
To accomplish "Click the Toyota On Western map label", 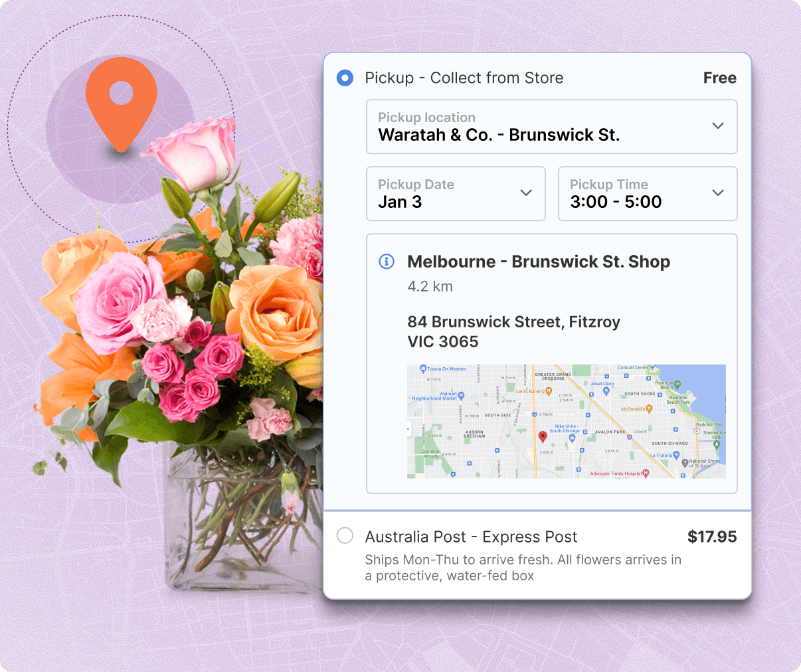I will coord(446,369).
